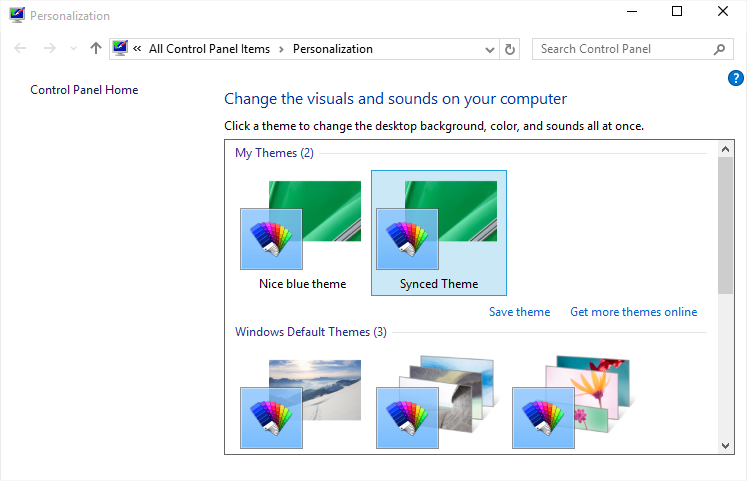Click the Windows Default Themes (3) group header

(x=311, y=332)
